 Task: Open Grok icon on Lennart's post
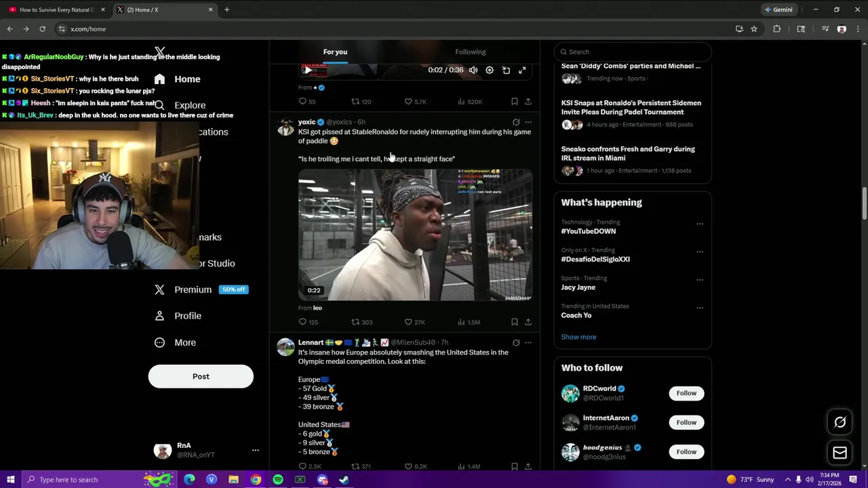tap(516, 343)
